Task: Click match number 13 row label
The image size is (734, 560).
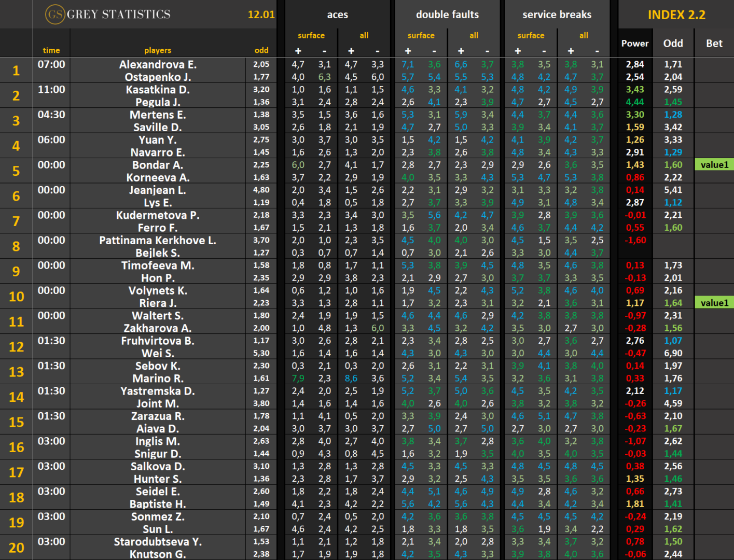Action: coord(16,372)
